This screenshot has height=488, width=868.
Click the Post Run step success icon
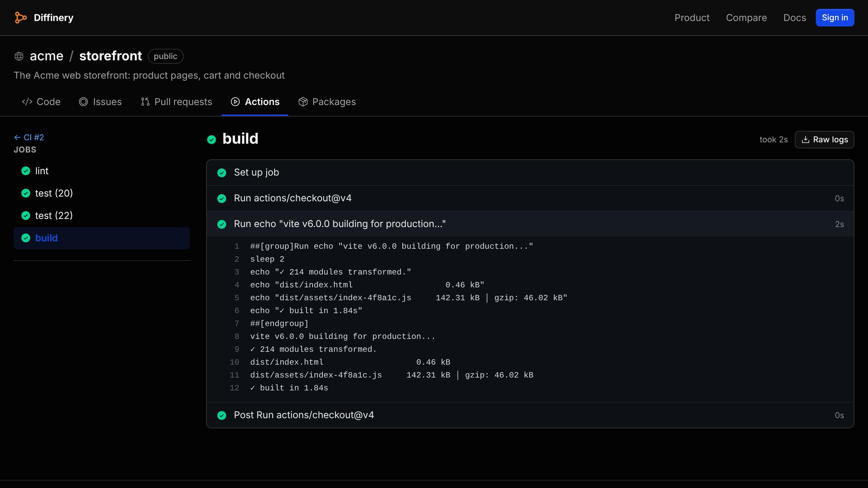click(x=222, y=415)
